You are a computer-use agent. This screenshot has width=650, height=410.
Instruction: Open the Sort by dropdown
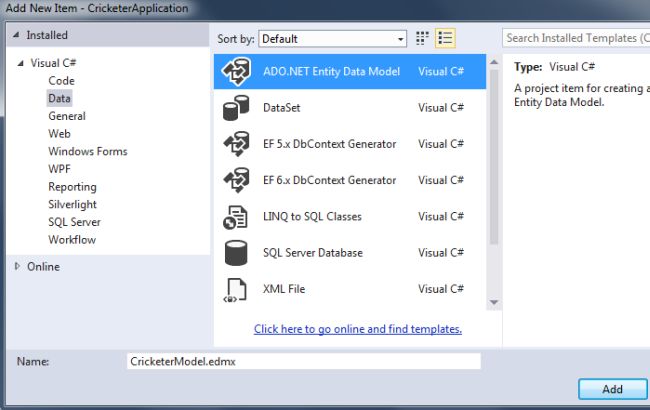click(x=332, y=39)
